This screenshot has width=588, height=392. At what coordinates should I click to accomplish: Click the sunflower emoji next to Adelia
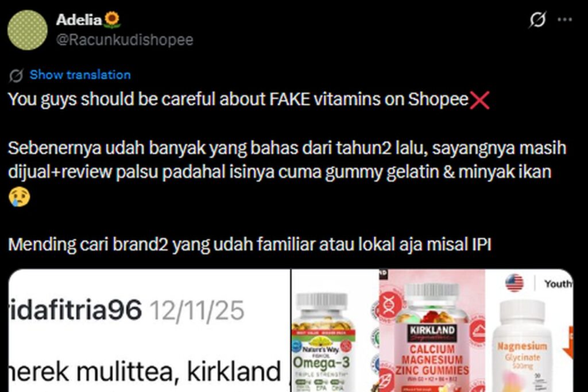(112, 20)
